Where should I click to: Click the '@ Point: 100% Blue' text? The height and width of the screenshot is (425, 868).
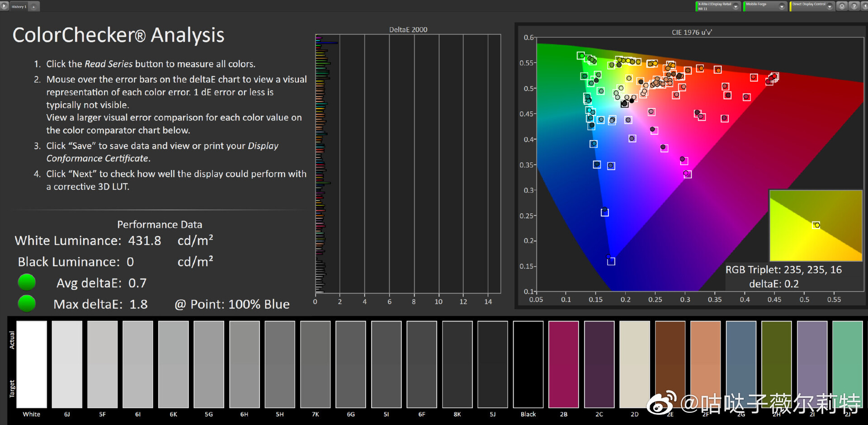(x=232, y=304)
